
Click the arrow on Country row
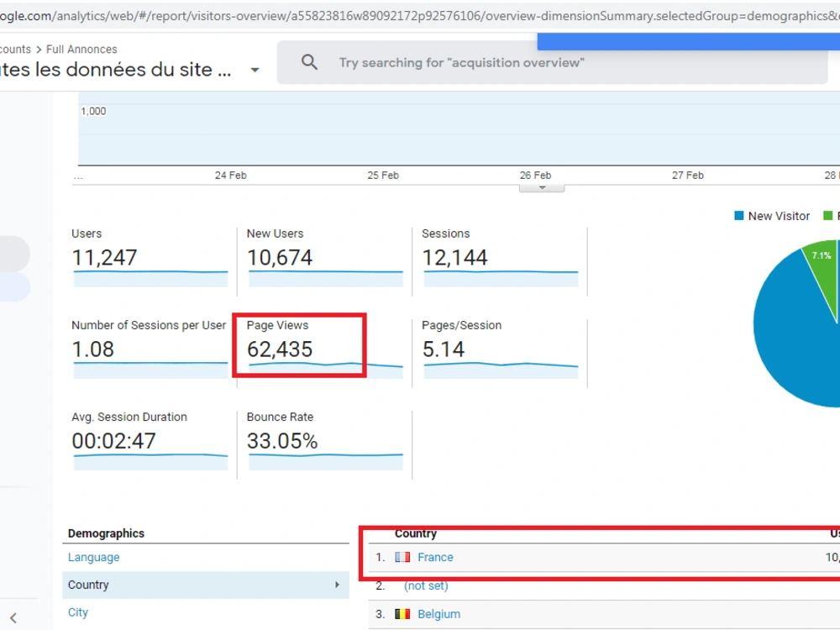point(337,585)
